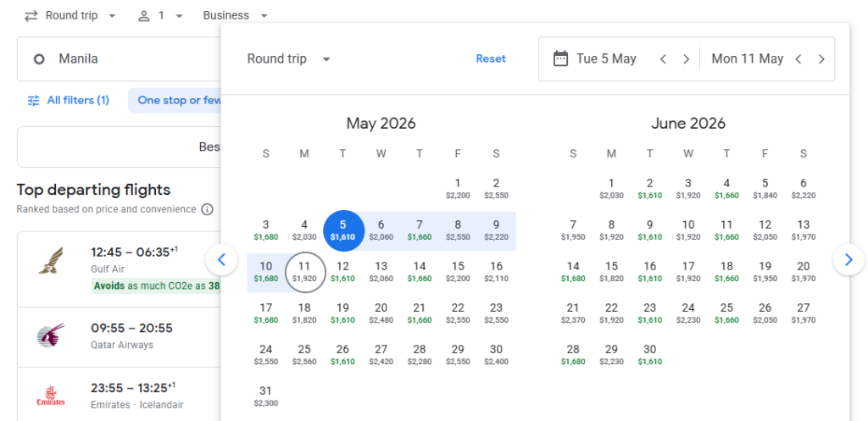Click the May 2026 month title

[x=381, y=123]
